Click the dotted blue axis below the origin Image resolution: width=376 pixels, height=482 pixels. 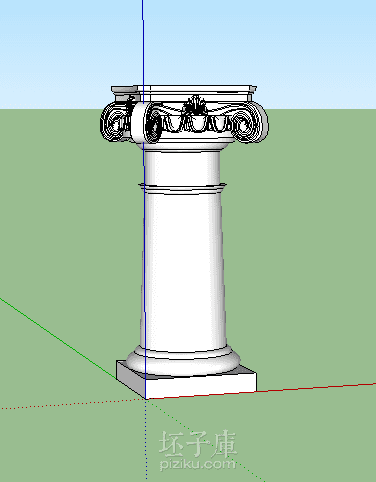pyautogui.click(x=146, y=440)
